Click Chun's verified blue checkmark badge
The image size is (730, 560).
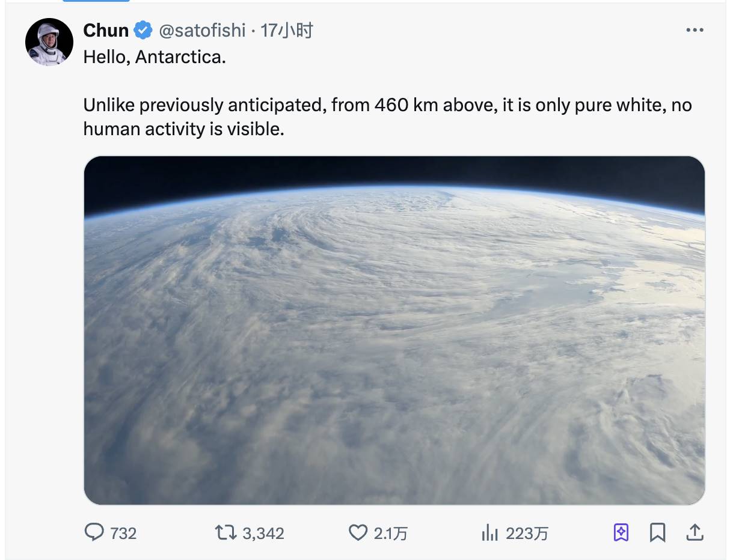[x=142, y=29]
